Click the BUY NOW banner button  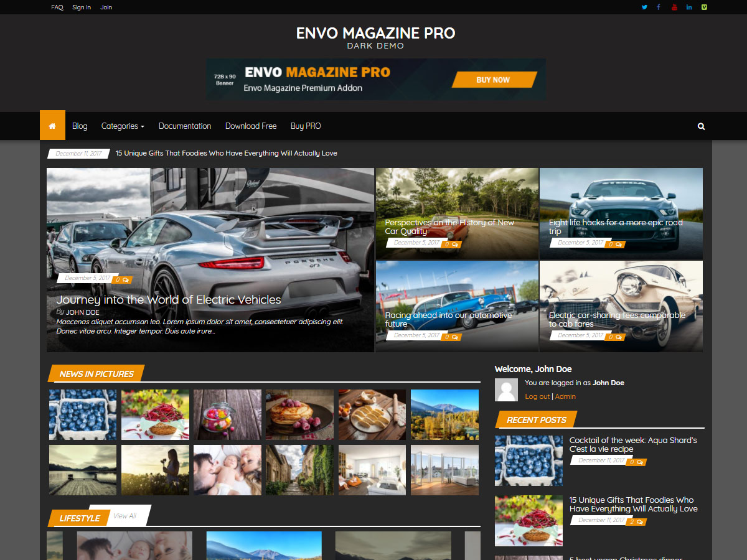(x=493, y=80)
